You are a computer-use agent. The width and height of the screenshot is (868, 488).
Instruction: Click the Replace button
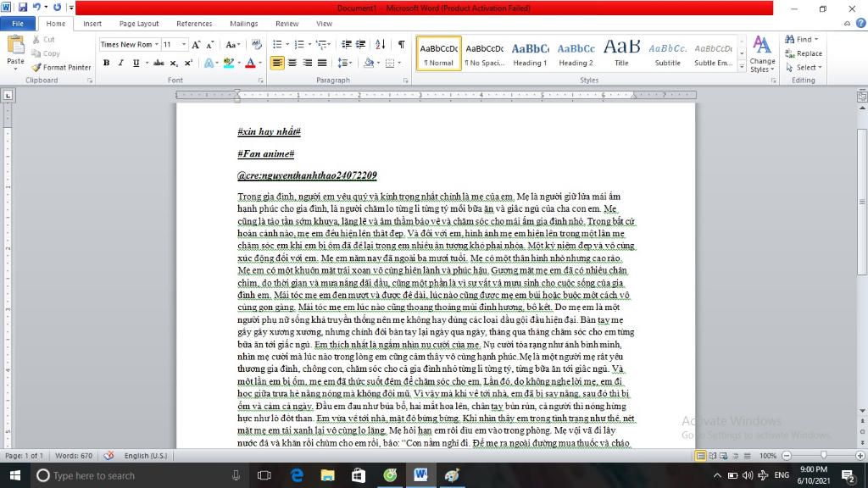point(804,53)
